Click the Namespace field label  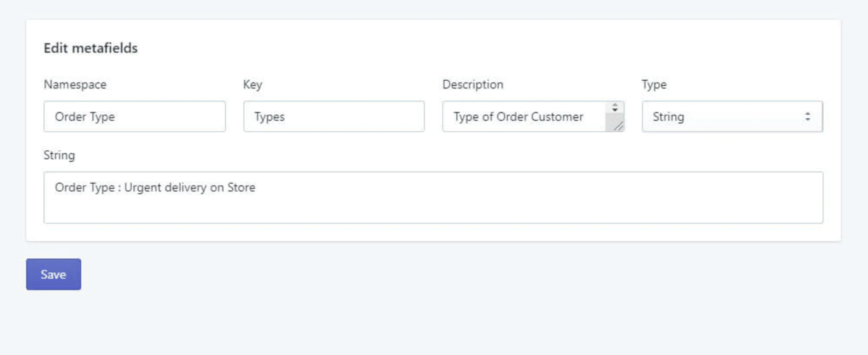click(x=75, y=85)
